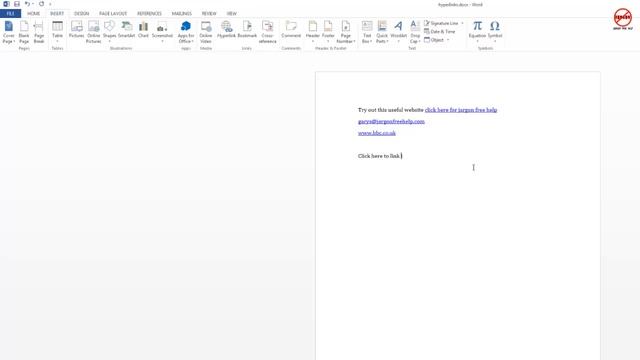Open the FILE tab
This screenshot has height=360, width=640.
point(10,13)
